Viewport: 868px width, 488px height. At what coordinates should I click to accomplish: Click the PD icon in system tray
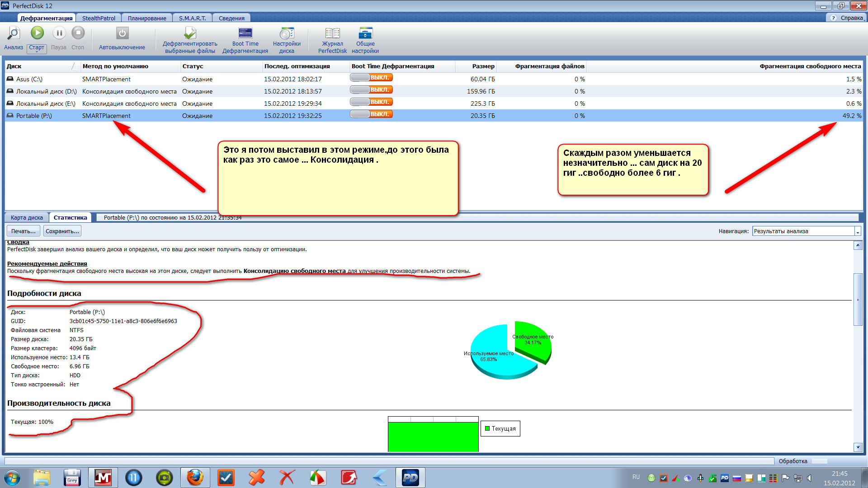pos(725,478)
